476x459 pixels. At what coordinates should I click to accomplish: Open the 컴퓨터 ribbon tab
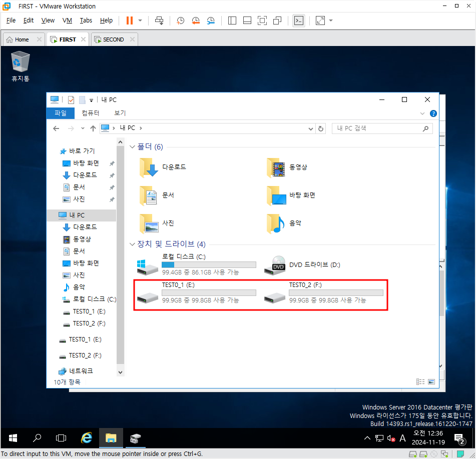coord(90,113)
